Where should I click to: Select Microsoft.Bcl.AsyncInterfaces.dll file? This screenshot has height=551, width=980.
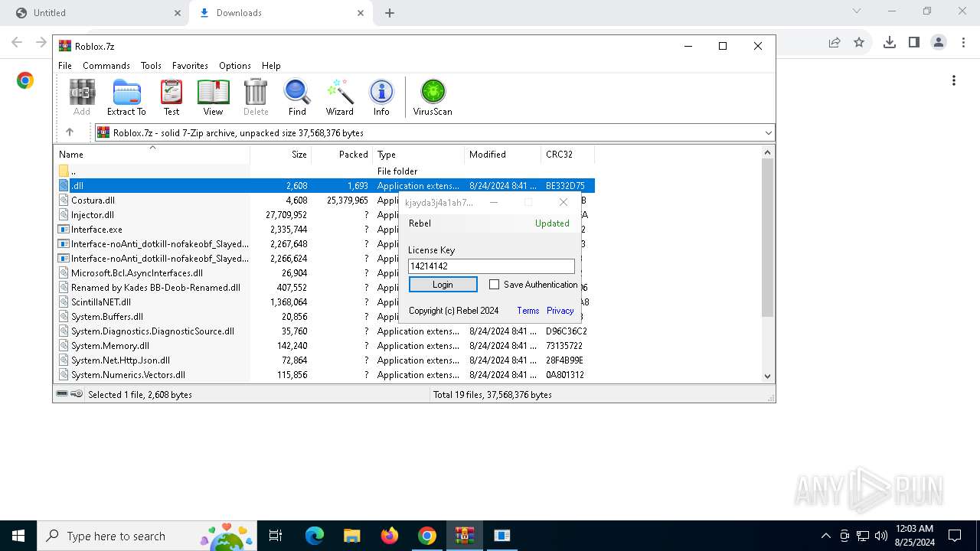tap(136, 273)
